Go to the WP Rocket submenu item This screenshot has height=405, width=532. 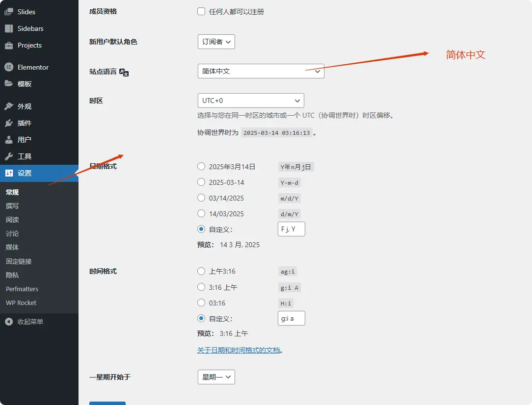tap(21, 303)
